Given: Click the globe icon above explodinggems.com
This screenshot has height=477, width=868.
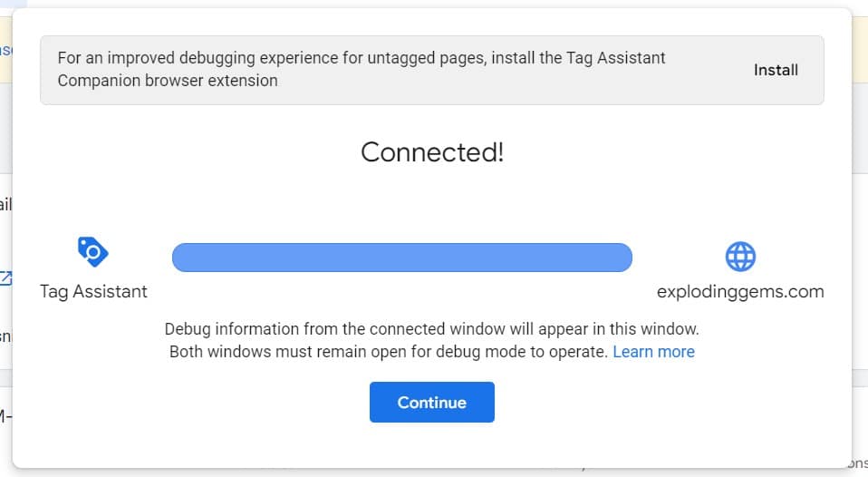Looking at the screenshot, I should tap(740, 256).
